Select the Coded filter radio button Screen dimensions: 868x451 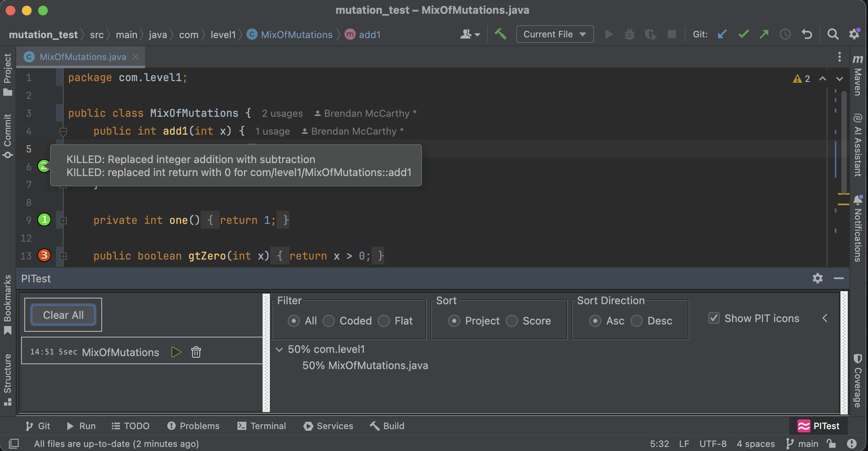point(329,321)
